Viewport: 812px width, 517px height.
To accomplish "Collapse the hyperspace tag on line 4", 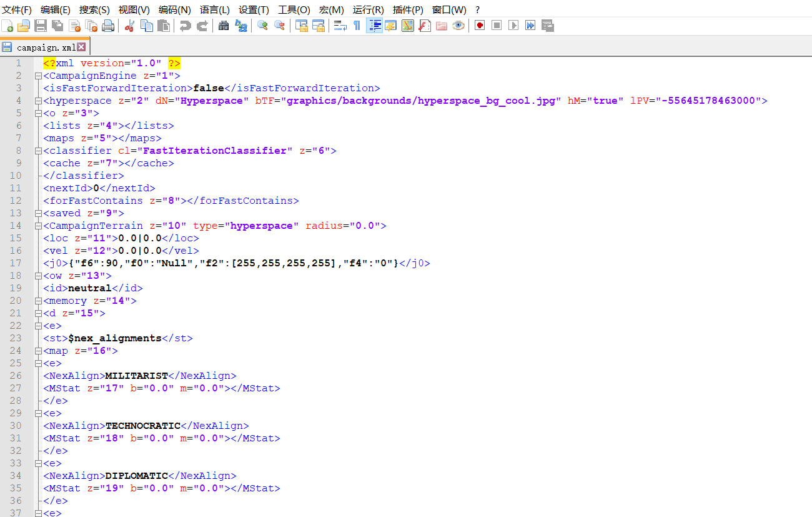I will [x=38, y=101].
